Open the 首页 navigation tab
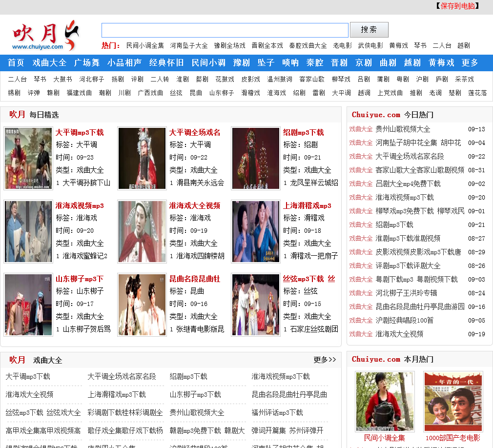Screen dimensions: 493x448 pos(16,63)
